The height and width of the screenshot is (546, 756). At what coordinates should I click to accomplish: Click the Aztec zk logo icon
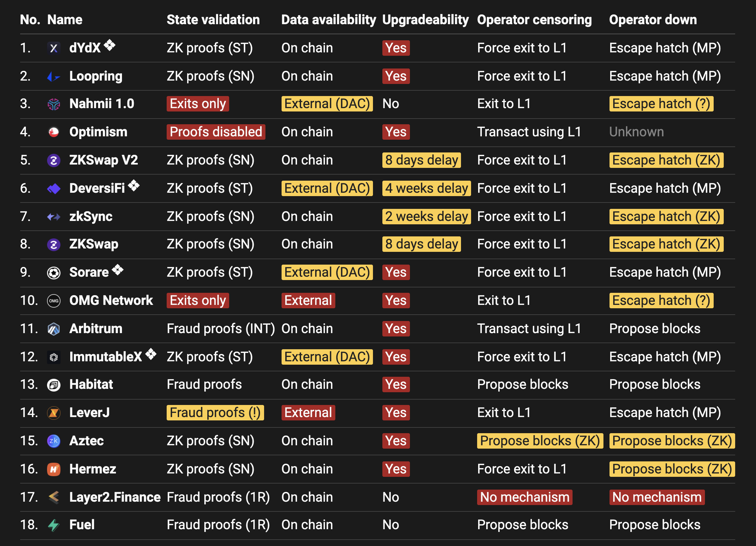54,441
